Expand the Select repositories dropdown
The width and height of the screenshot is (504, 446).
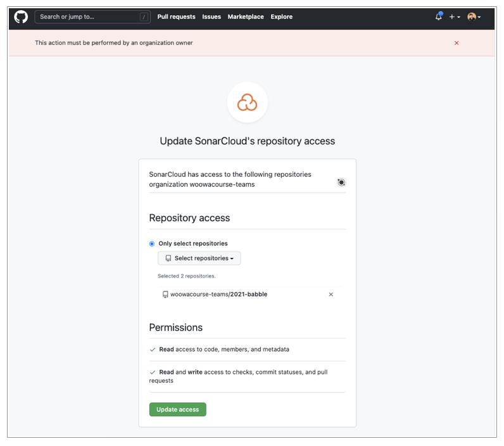coord(199,258)
